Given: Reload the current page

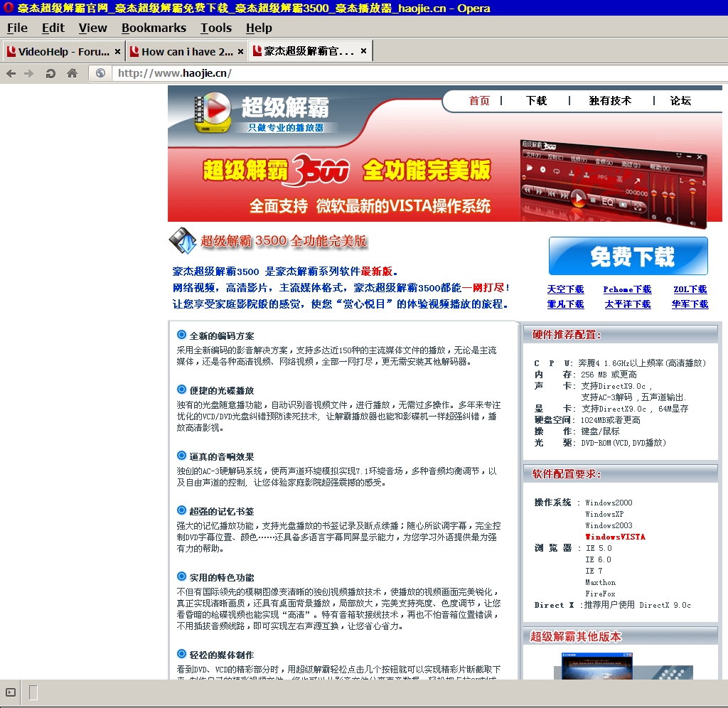Looking at the screenshot, I should click(x=50, y=73).
